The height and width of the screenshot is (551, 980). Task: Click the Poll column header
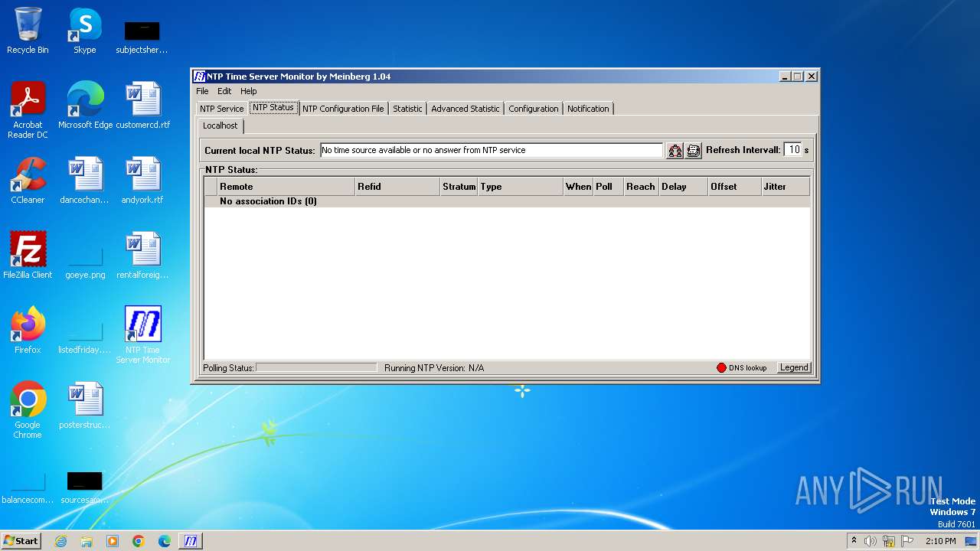(609, 187)
